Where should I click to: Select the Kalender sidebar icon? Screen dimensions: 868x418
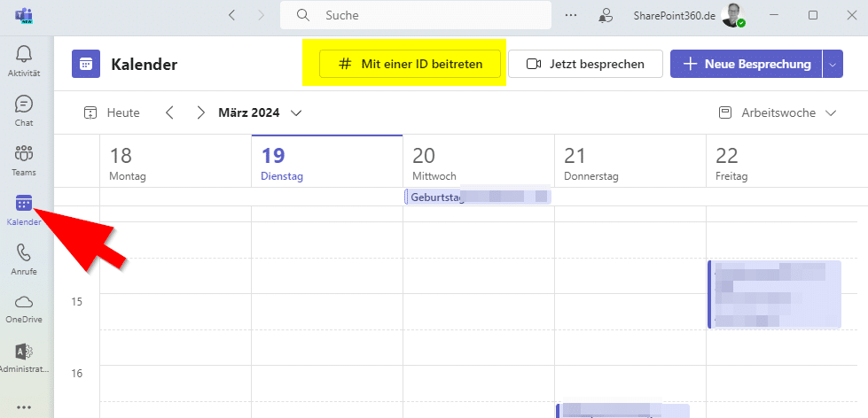(x=25, y=210)
